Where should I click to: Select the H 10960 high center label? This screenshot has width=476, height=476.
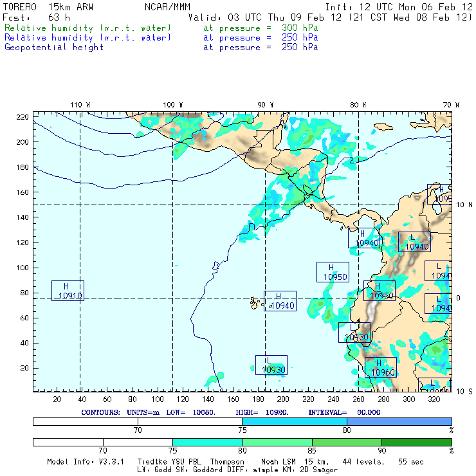[380, 367]
